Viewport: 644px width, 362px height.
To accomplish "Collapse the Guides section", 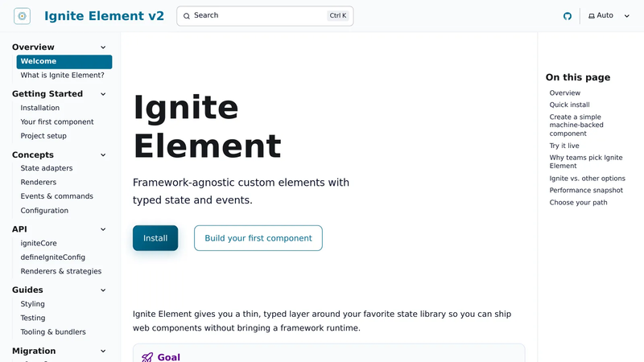I will 103,290.
